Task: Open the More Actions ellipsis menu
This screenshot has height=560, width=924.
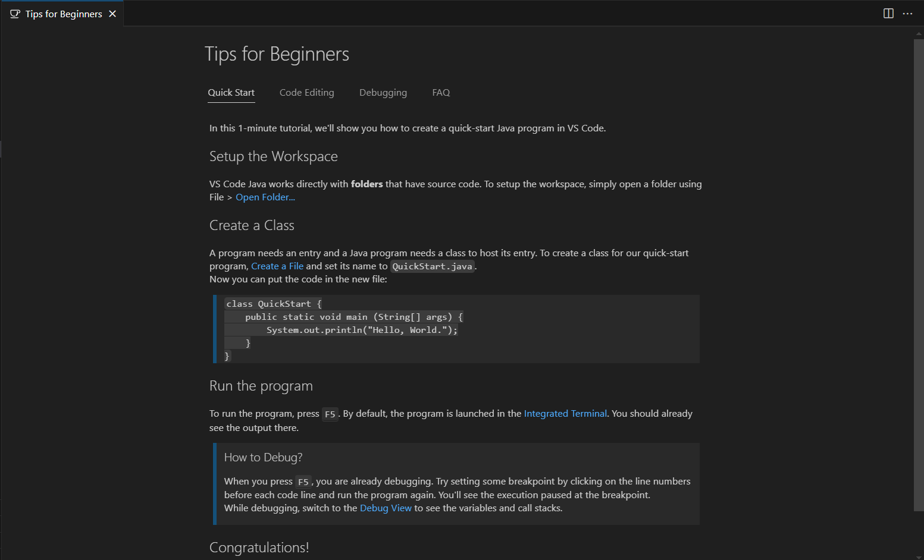Action: coord(907,13)
